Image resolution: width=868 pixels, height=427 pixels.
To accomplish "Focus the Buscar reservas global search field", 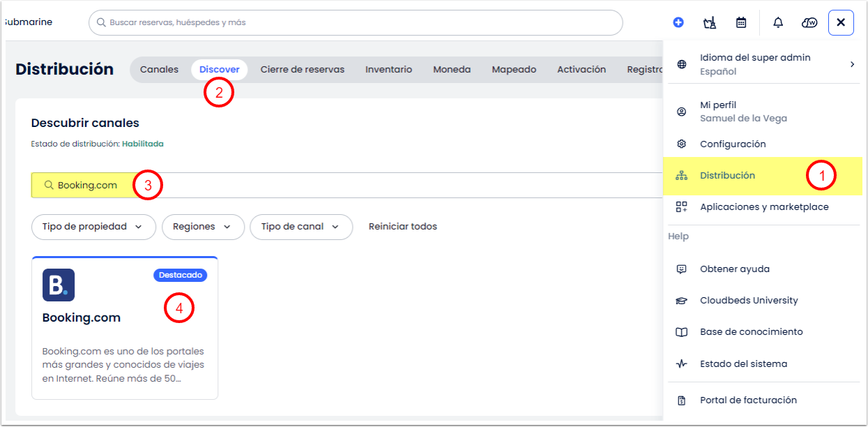I will pos(356,22).
